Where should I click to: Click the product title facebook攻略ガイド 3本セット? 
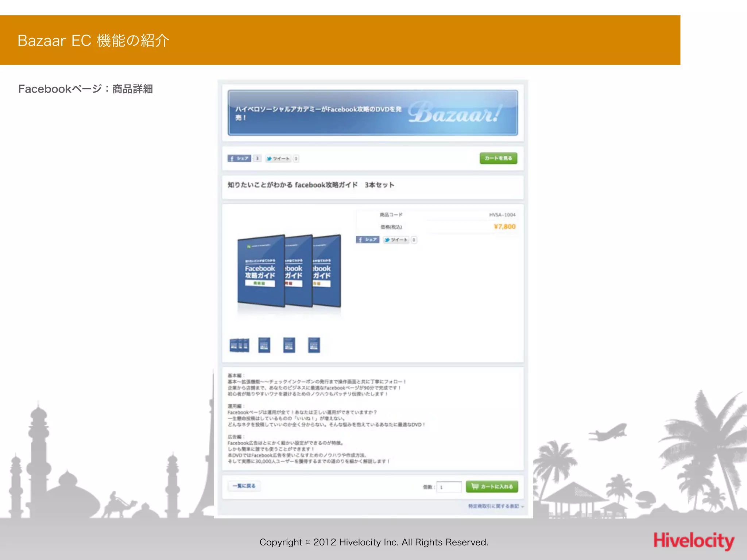click(x=311, y=185)
